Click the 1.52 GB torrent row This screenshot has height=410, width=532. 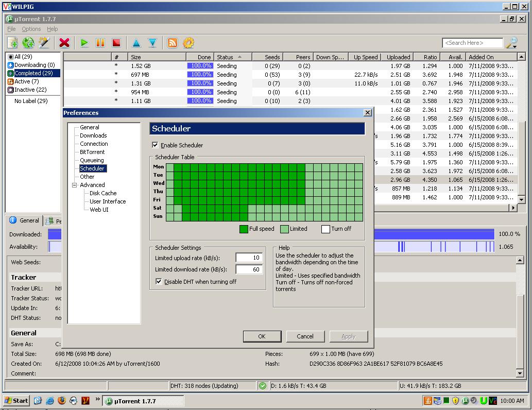(x=290, y=66)
